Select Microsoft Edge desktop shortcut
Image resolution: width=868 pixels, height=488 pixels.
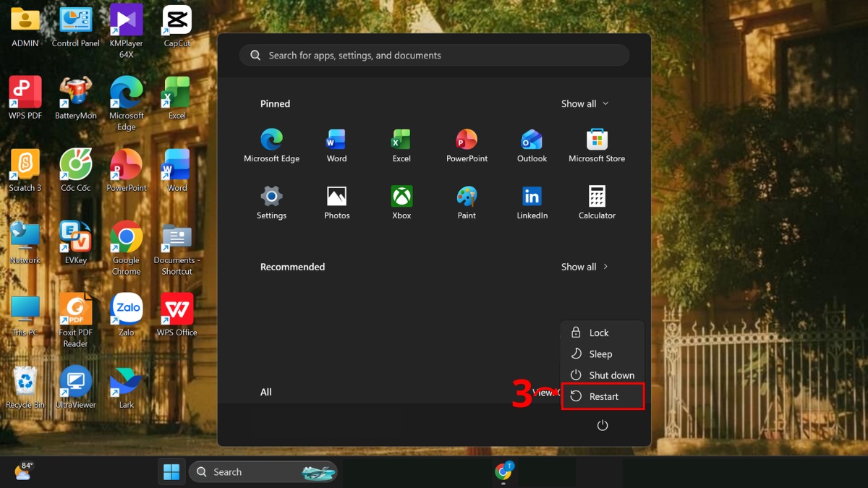pyautogui.click(x=127, y=104)
